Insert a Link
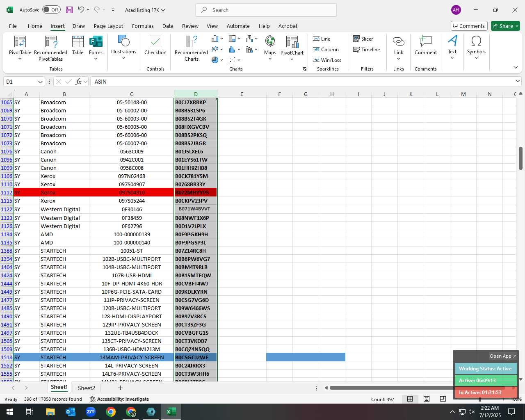Screen dimensions: 525x420 coord(399,48)
